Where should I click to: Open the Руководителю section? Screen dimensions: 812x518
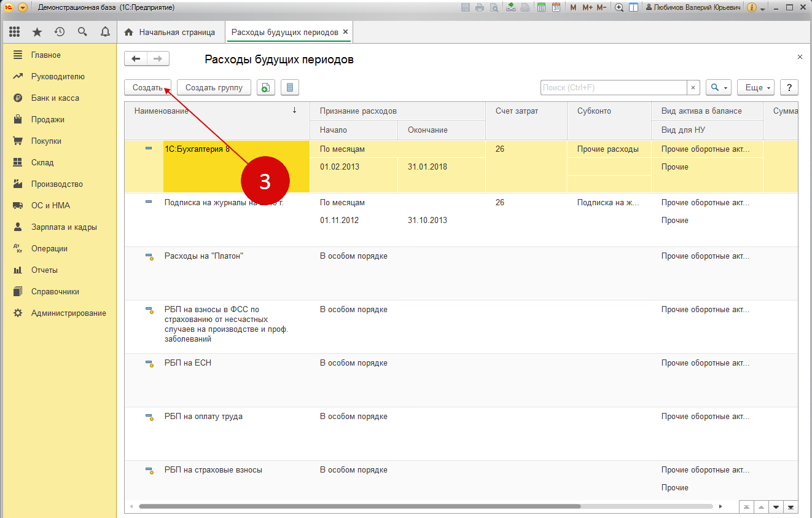(x=58, y=76)
